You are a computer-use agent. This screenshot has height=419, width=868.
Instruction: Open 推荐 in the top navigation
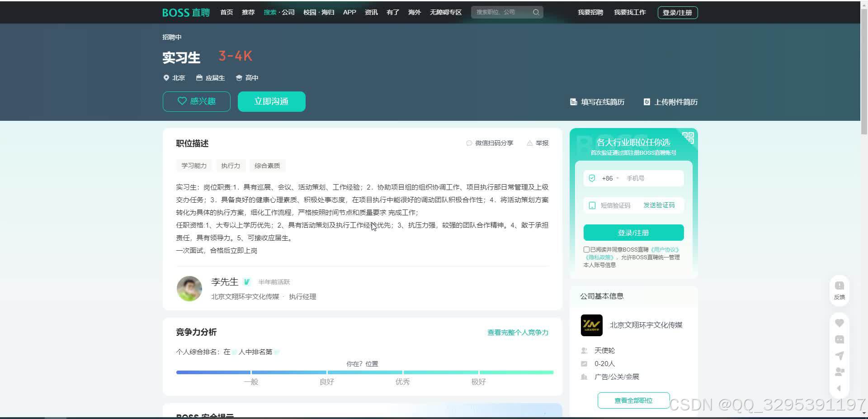tap(248, 12)
